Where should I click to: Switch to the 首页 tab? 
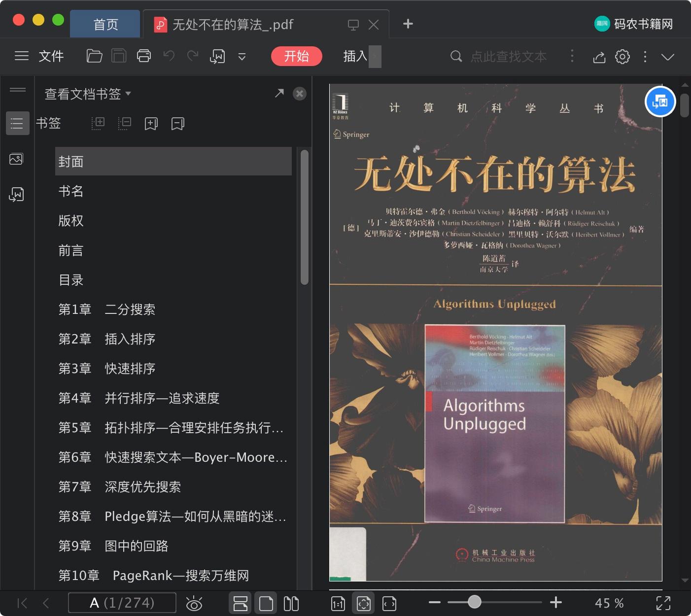pos(105,24)
